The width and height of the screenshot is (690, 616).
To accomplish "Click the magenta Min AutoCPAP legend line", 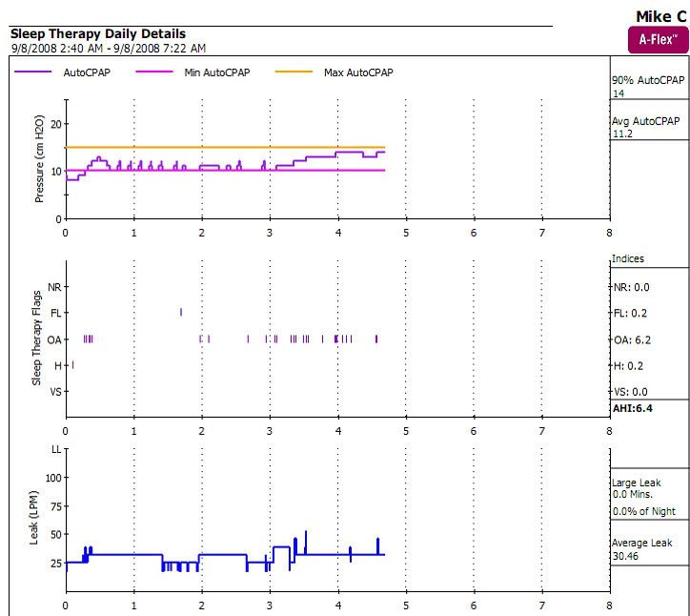I will click(x=154, y=72).
